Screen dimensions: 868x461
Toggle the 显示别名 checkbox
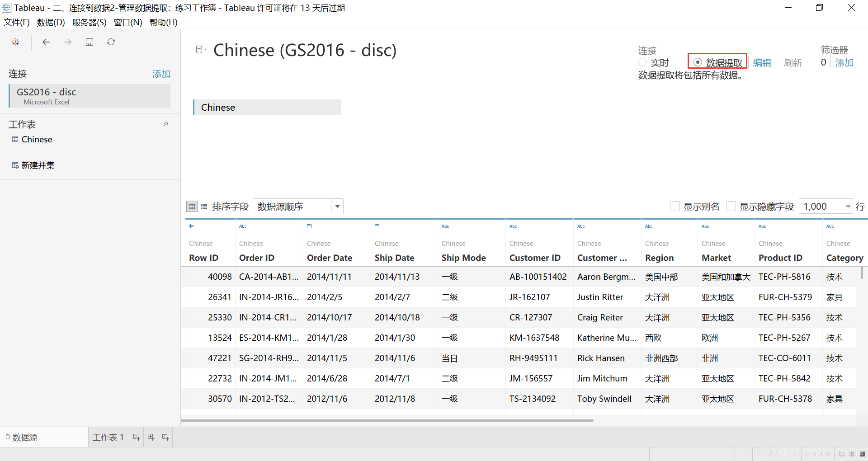675,207
